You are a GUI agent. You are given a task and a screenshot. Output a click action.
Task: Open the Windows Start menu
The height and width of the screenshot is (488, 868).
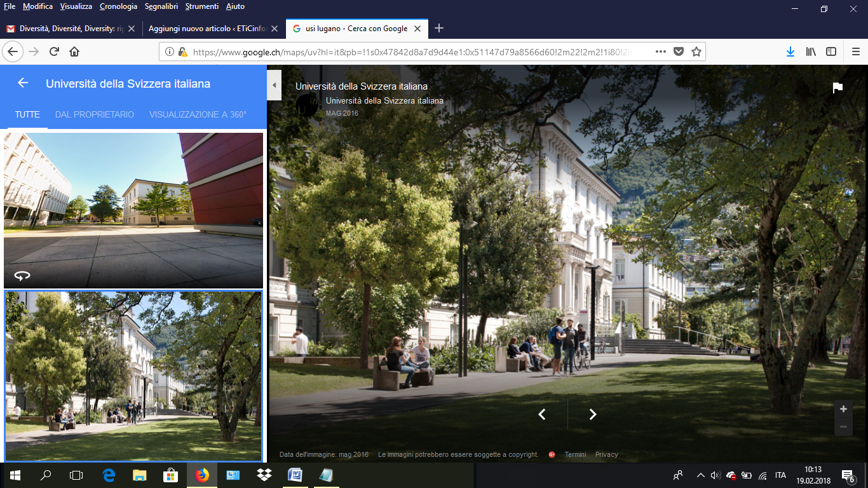pyautogui.click(x=15, y=475)
